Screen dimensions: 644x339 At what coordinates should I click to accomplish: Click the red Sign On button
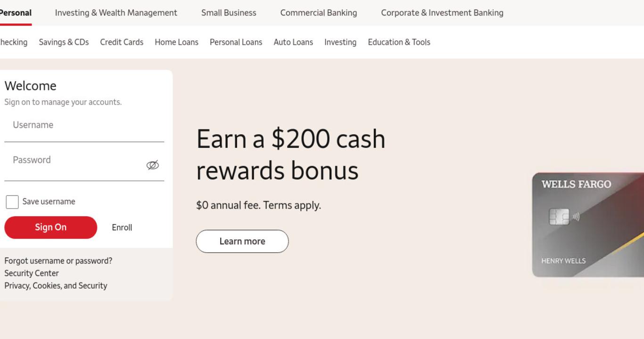51,227
